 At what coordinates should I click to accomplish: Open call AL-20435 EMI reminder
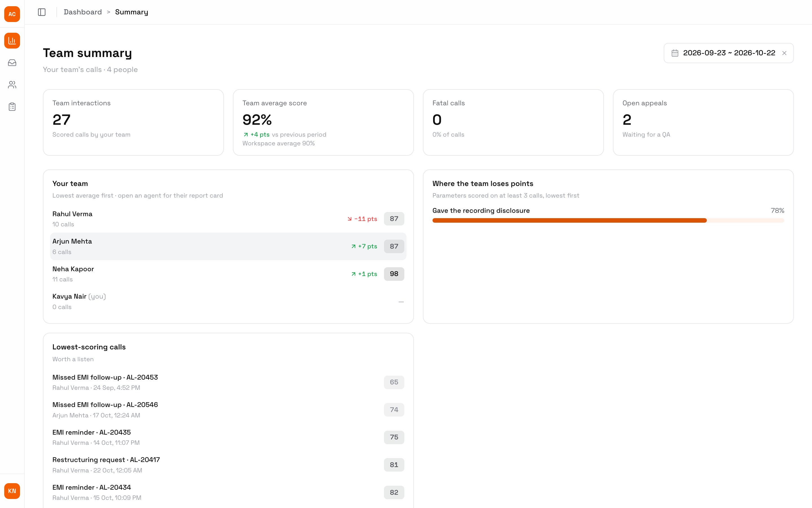click(228, 437)
